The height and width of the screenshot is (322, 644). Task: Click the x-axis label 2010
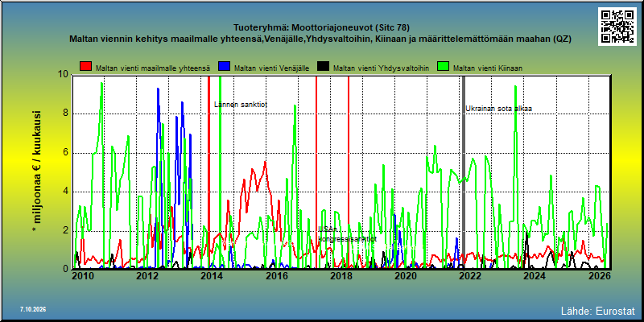coord(83,276)
